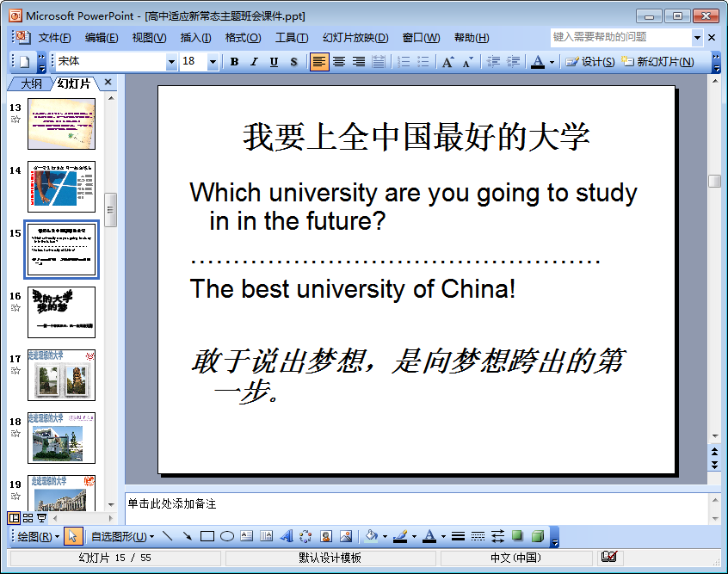
Task: Open the 插入(I) menu
Action: 195,38
